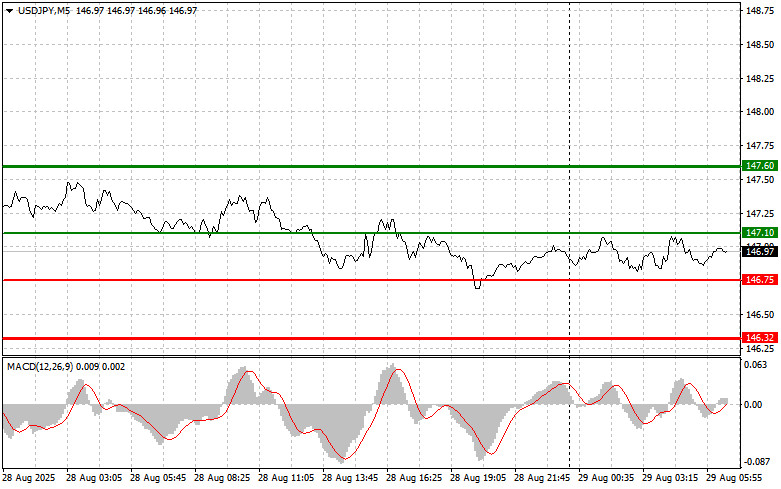Click the 148.75 price scale value
Viewport: 781px width, 489px height.
pos(760,10)
